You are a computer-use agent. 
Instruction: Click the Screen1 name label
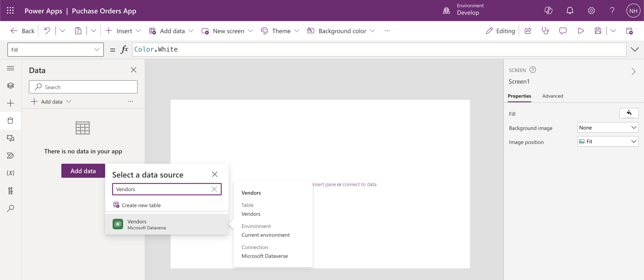(519, 82)
